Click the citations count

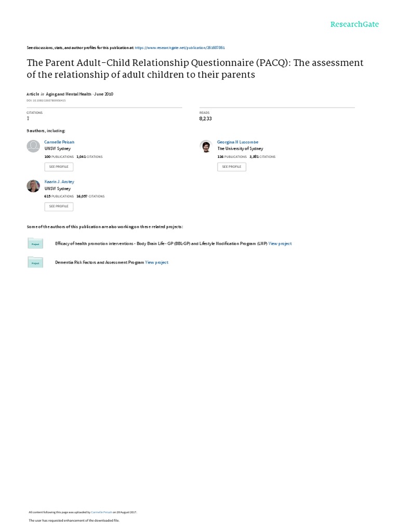28,118
